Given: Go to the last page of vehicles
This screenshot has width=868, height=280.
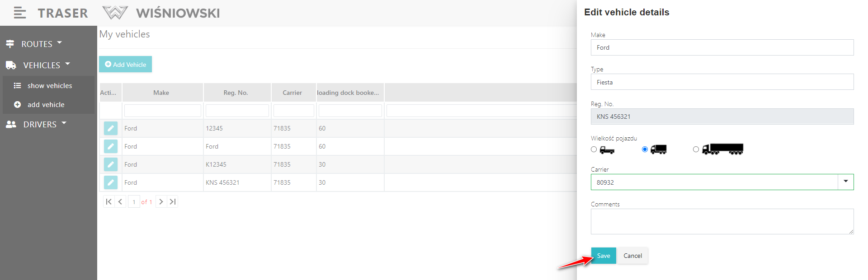Looking at the screenshot, I should pyautogui.click(x=173, y=202).
